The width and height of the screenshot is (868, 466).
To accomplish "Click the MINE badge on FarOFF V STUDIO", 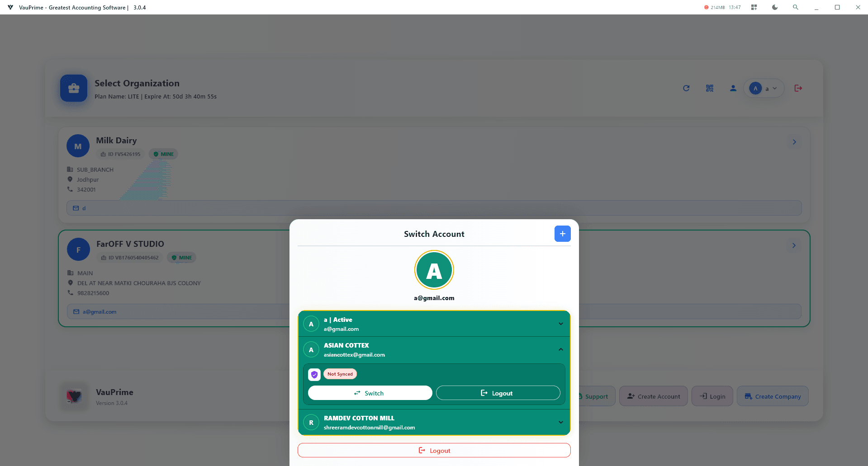I will pyautogui.click(x=181, y=258).
